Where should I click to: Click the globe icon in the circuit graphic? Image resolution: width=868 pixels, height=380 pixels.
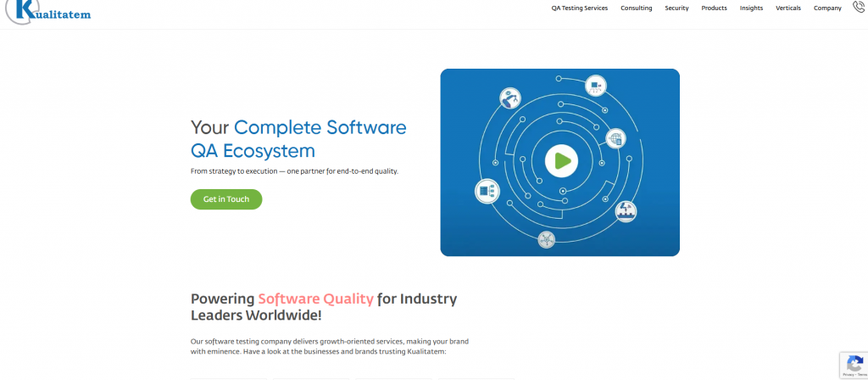click(x=615, y=138)
